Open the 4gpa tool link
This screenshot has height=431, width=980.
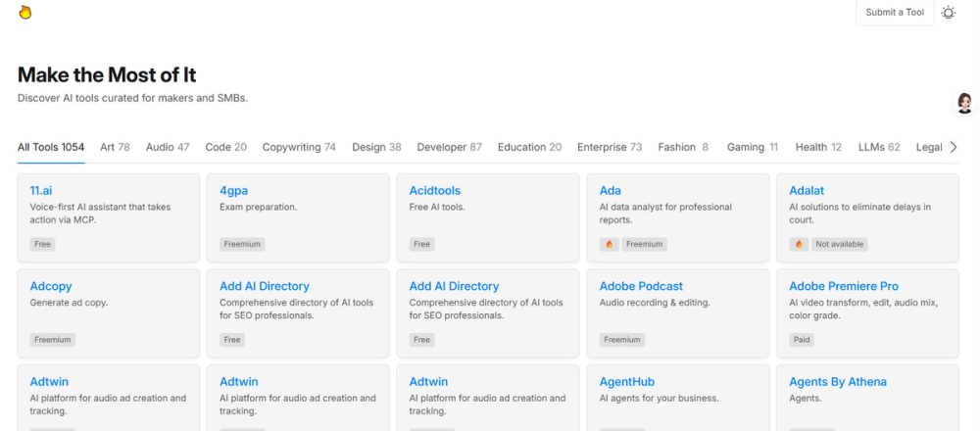pyautogui.click(x=234, y=190)
